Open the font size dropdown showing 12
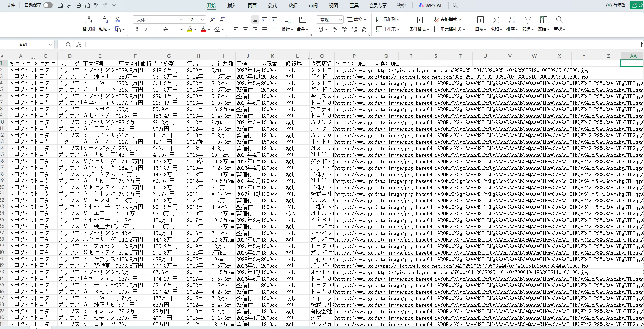644x329 pixels. point(202,20)
